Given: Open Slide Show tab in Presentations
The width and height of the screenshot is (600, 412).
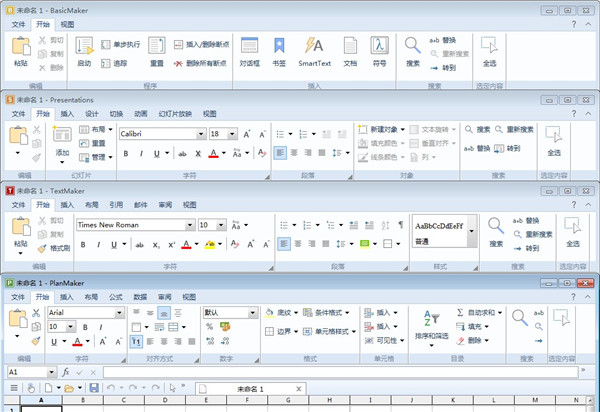Looking at the screenshot, I should [175, 114].
